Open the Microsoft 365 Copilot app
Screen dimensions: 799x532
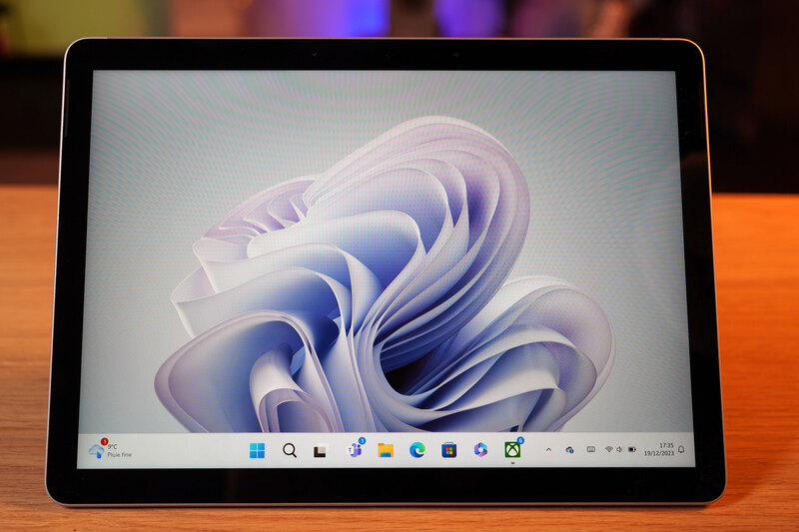click(x=480, y=450)
